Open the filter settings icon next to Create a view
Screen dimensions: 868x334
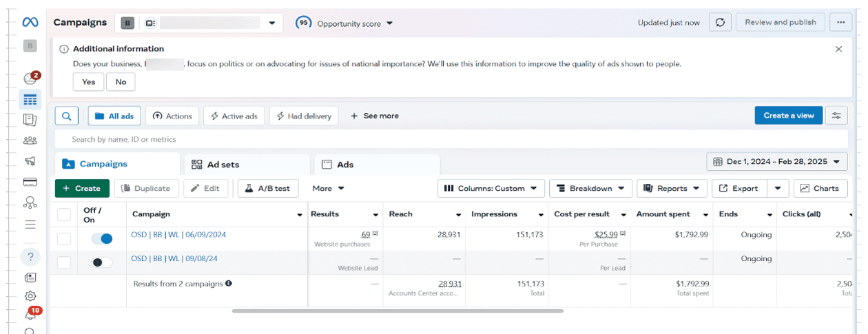(x=837, y=116)
